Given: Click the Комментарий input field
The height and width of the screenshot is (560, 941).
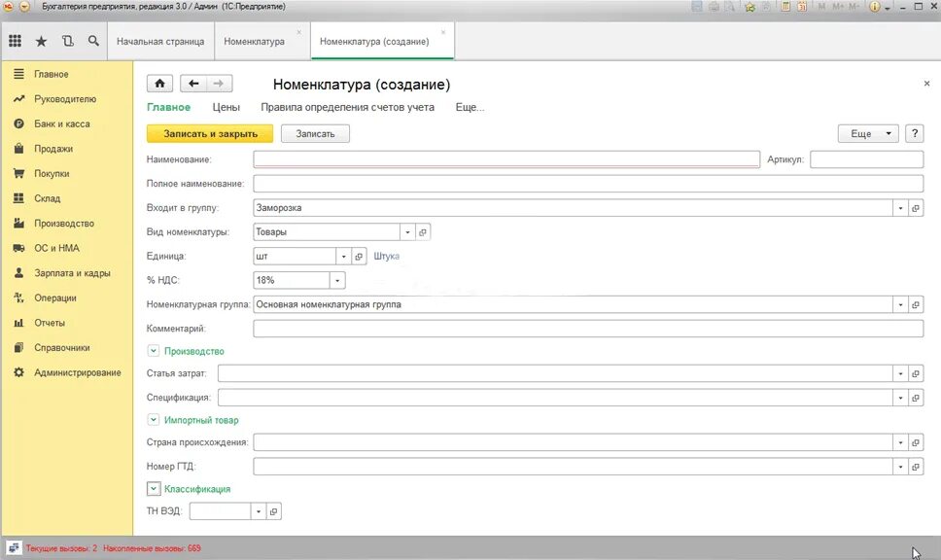Looking at the screenshot, I should pyautogui.click(x=588, y=329).
